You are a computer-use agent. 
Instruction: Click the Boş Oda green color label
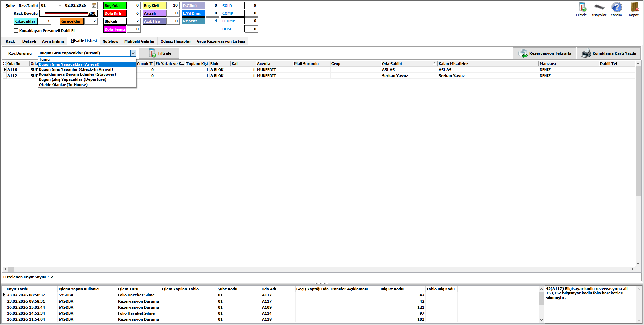(115, 6)
